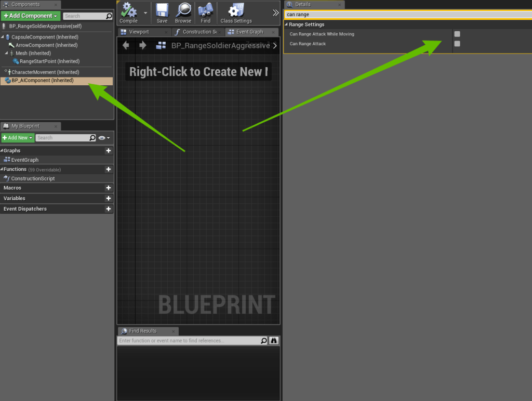Select BP_RangeSoldierAggressive(self) component
This screenshot has height=401, width=532.
[45, 26]
